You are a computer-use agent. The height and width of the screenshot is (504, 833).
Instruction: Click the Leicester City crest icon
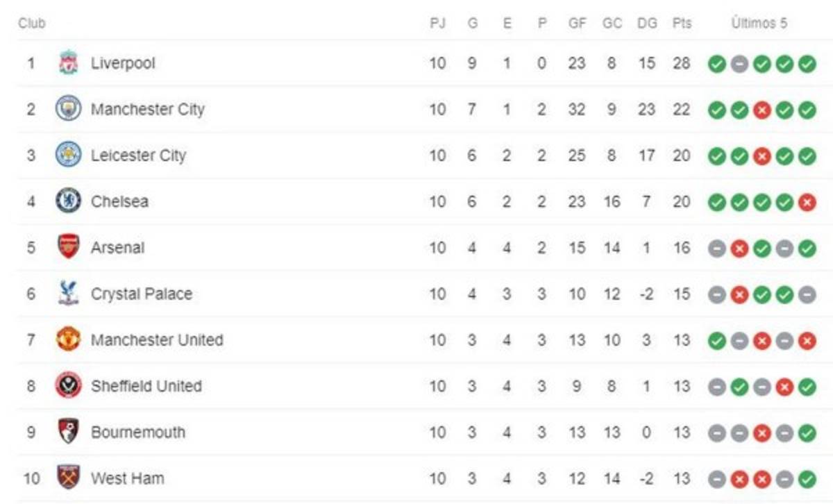tap(68, 155)
